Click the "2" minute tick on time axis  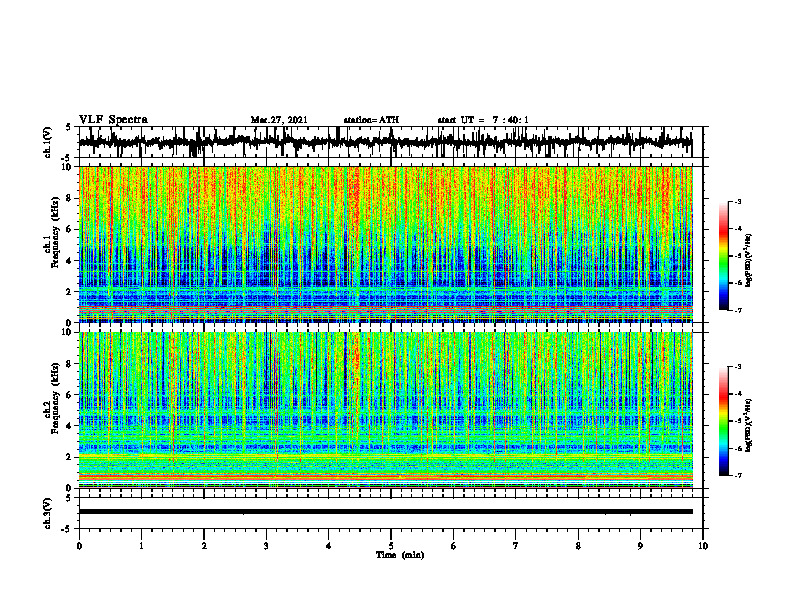[204, 546]
